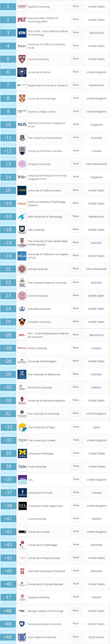This screenshot has width=110, height=644.
Task: Click the MIT logo icon
Action: (x=22, y=20)
